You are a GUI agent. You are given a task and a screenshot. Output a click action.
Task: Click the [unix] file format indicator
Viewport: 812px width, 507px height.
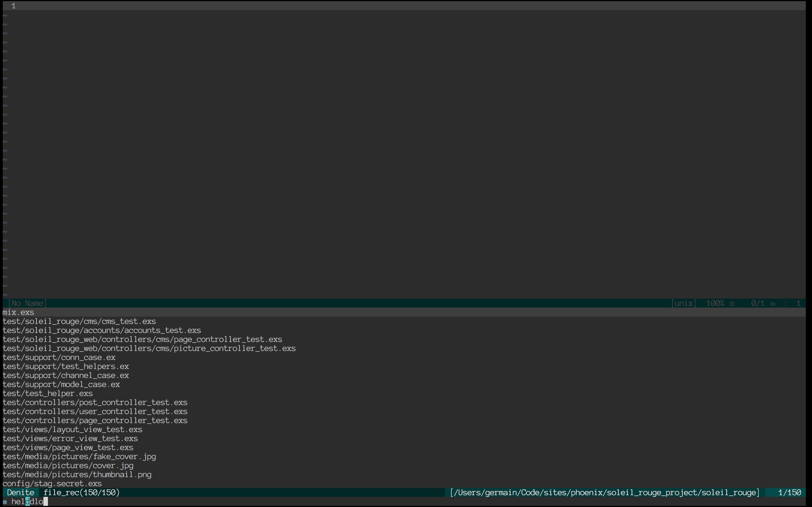tap(683, 303)
